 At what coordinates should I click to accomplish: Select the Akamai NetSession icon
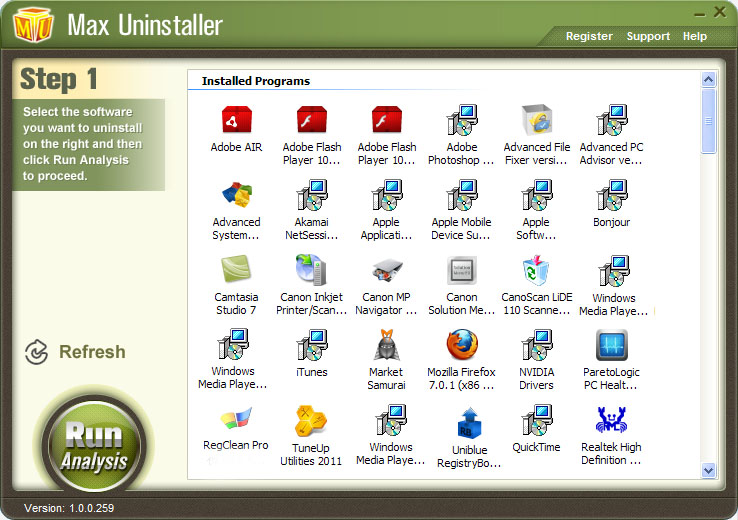point(312,195)
